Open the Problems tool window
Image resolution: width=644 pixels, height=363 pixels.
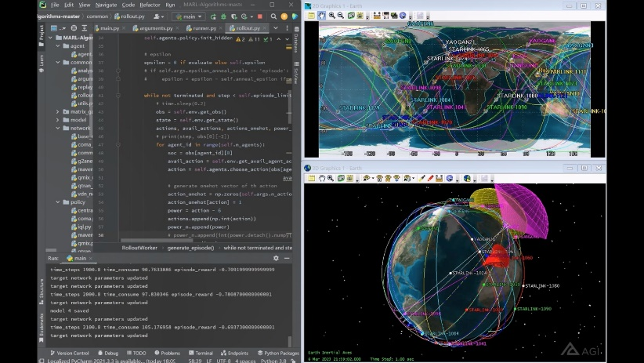167,354
